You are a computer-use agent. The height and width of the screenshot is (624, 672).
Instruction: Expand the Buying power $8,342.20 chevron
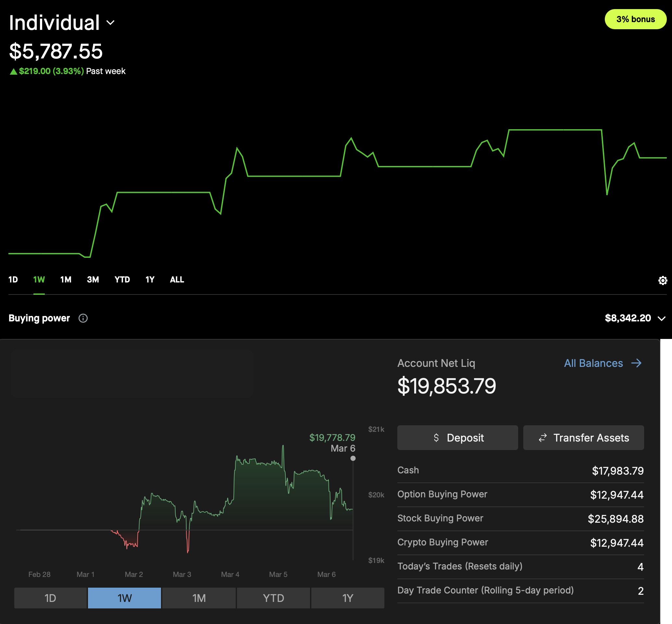[x=662, y=318]
